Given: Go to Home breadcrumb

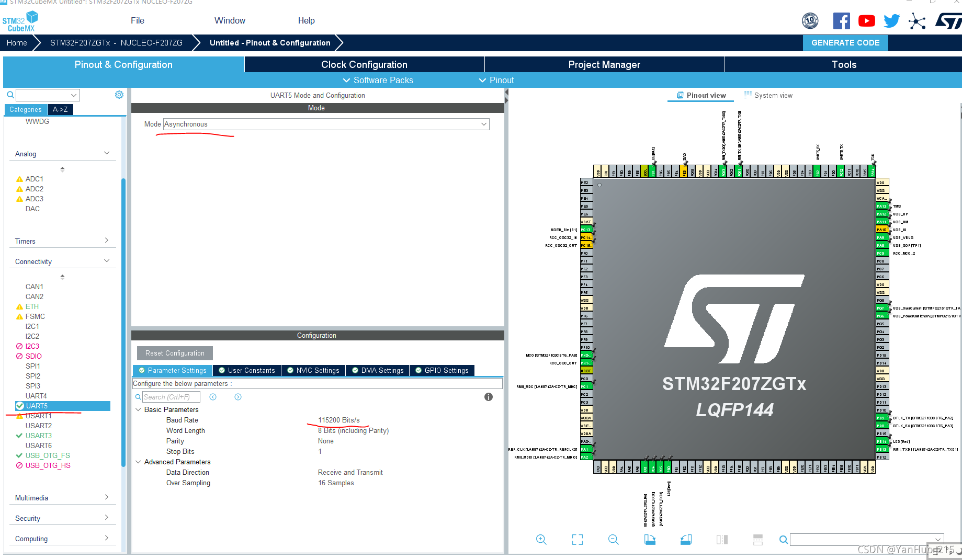Looking at the screenshot, I should pyautogui.click(x=17, y=42).
